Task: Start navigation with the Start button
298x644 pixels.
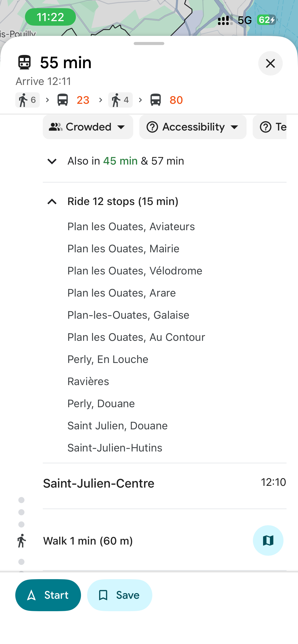Action: click(48, 595)
